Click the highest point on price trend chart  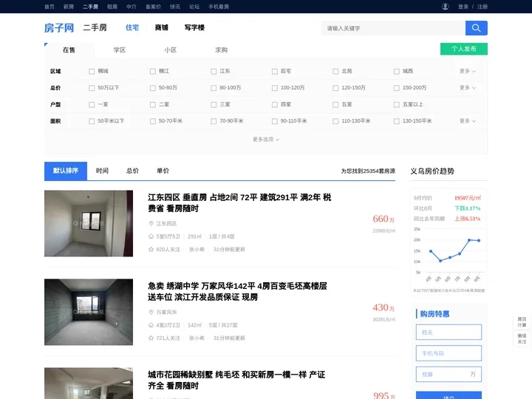(469, 240)
